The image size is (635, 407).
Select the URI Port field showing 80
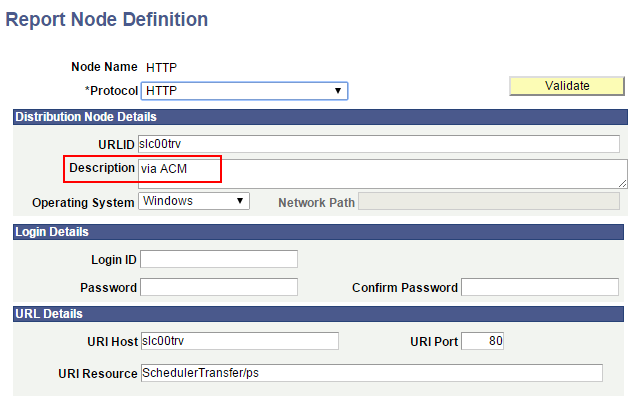click(483, 341)
